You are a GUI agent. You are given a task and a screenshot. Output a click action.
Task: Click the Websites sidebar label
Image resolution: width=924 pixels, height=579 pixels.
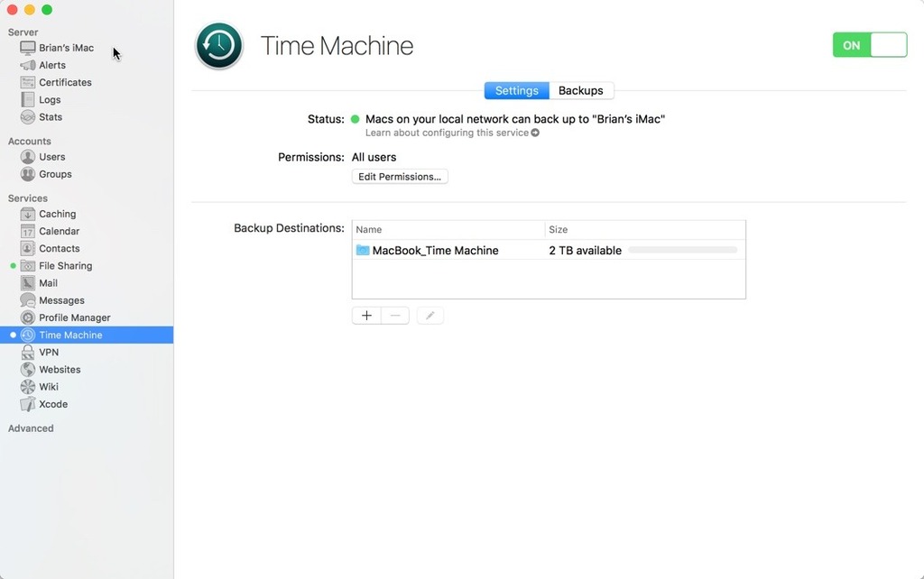tap(60, 369)
